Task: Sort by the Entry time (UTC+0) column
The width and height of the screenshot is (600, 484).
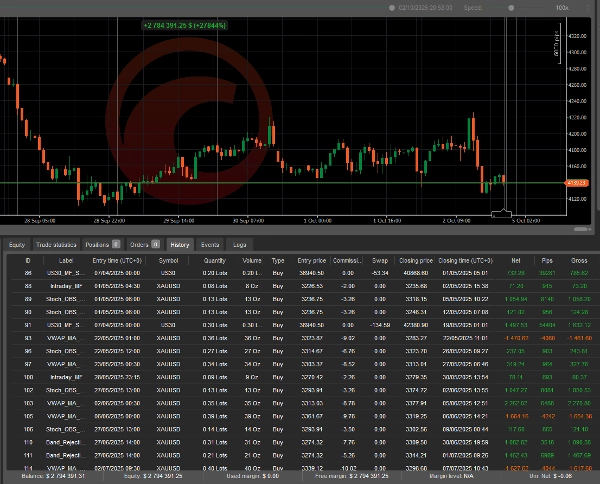Action: [117, 261]
